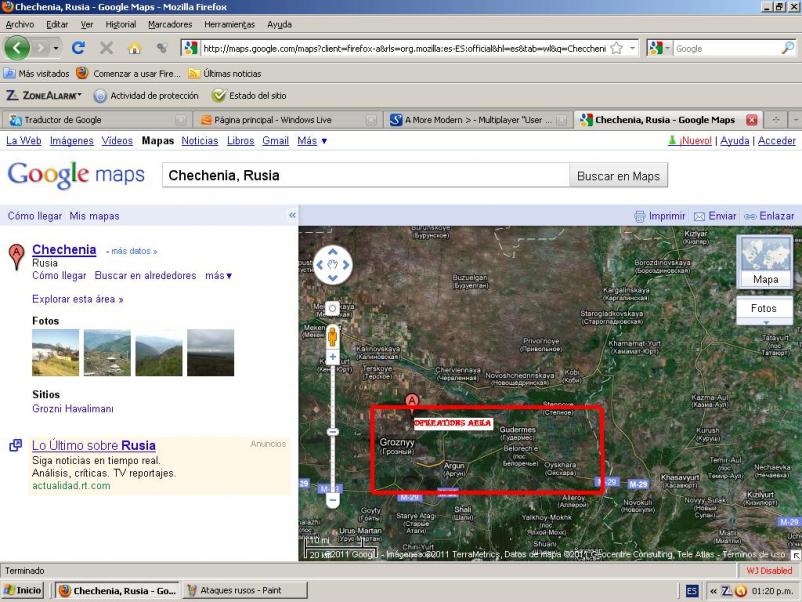Open the Marcadores menu

point(170,24)
